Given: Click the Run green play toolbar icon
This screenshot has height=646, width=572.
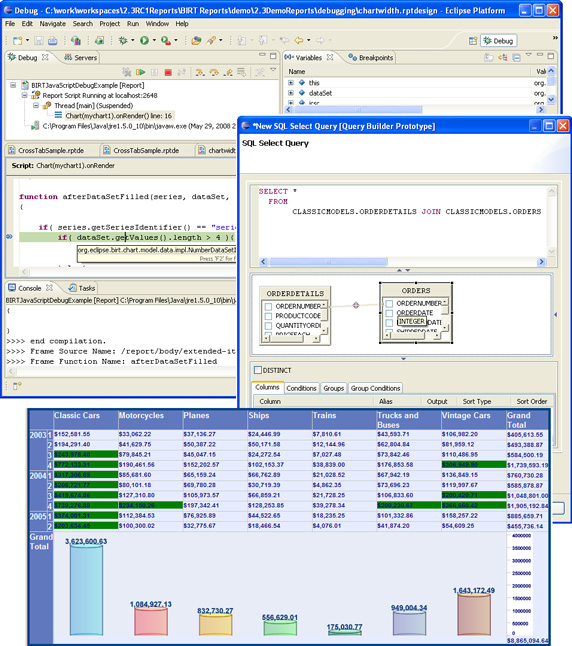Looking at the screenshot, I should point(144,40).
